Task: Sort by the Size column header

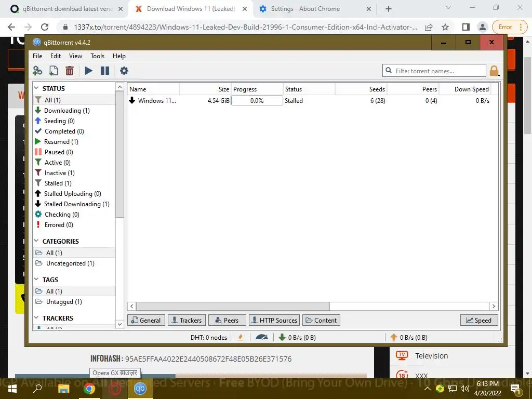Action: (x=205, y=89)
